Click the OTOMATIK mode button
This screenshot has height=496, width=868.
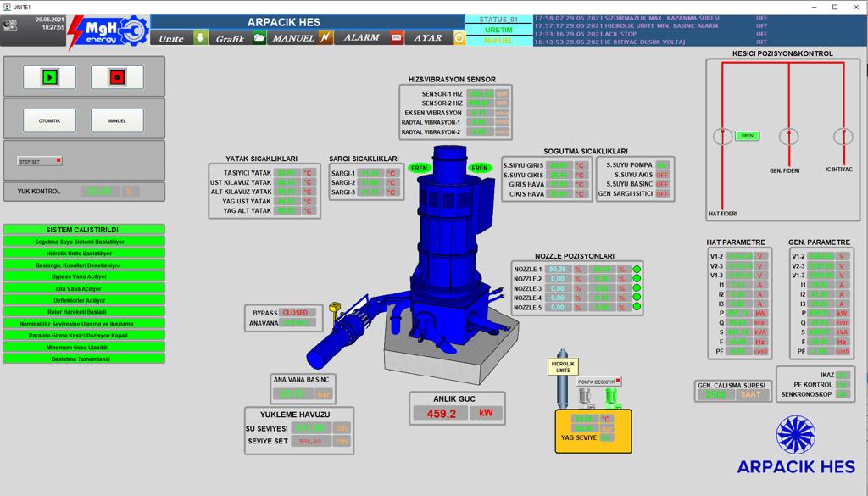(49, 120)
